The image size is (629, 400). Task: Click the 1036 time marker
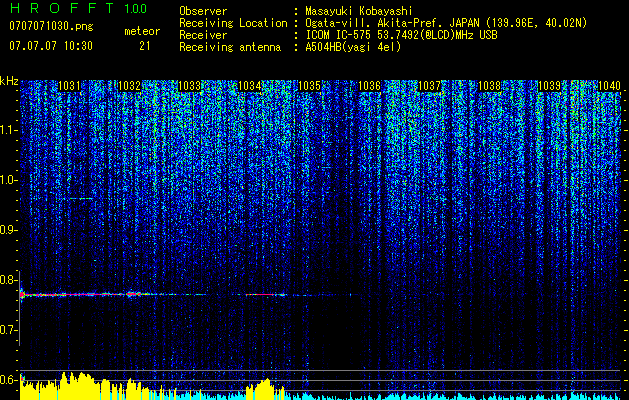[369, 86]
